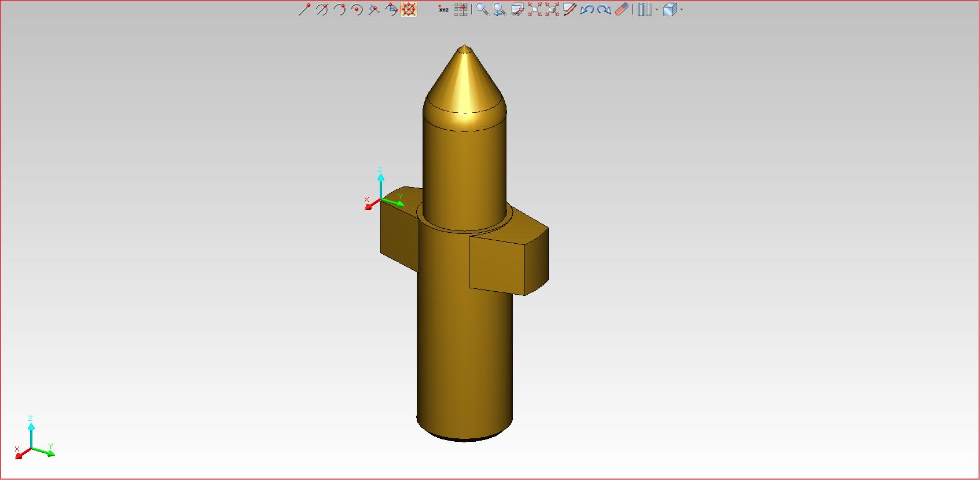Click the arc endpoint snap icon
Image resolution: width=980 pixels, height=480 pixels.
tap(339, 9)
